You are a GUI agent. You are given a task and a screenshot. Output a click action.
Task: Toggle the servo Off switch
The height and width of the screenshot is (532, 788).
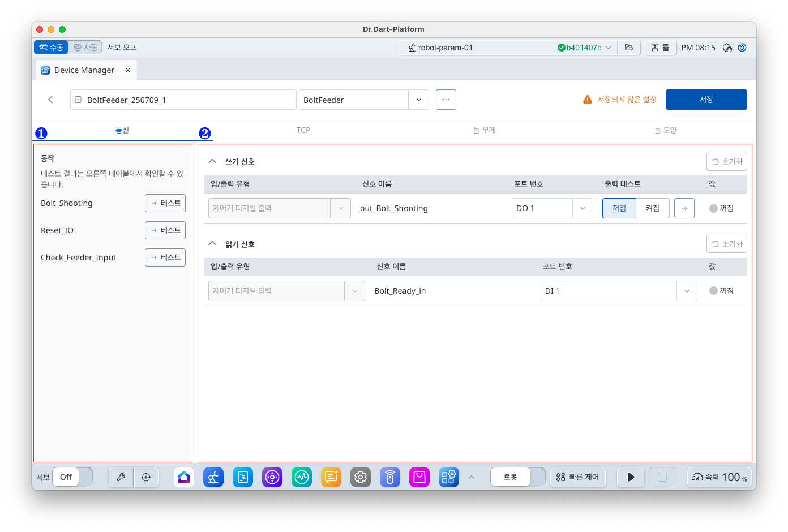click(x=72, y=477)
